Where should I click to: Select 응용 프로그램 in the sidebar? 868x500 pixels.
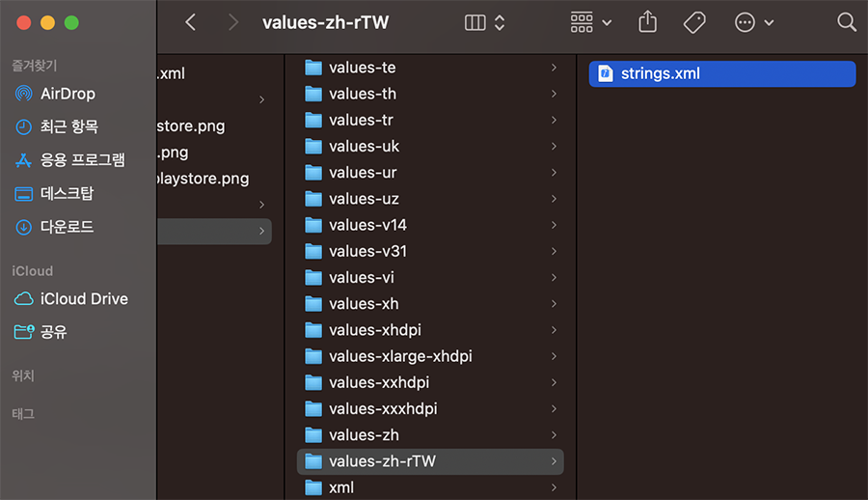click(82, 160)
